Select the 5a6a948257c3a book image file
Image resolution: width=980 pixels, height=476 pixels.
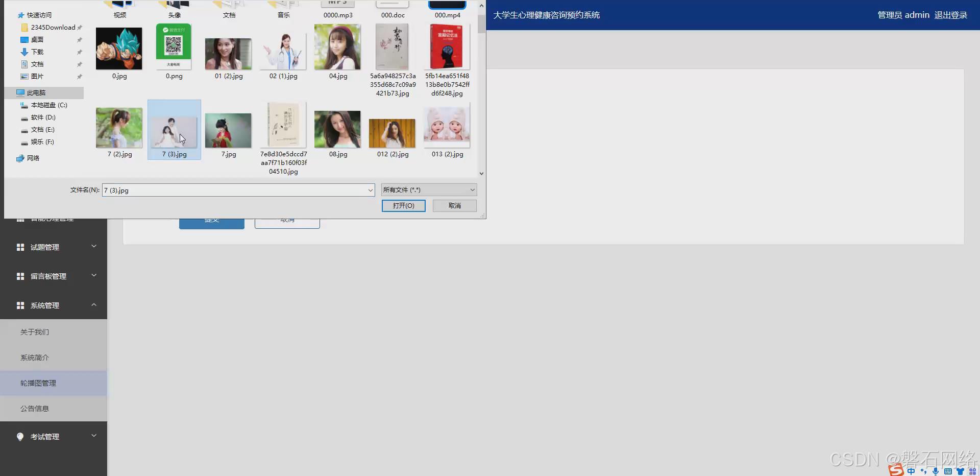point(392,47)
